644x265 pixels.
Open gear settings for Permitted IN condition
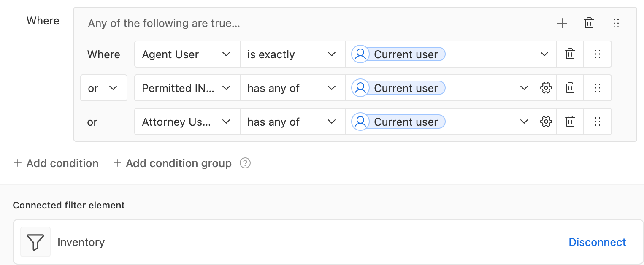point(546,88)
